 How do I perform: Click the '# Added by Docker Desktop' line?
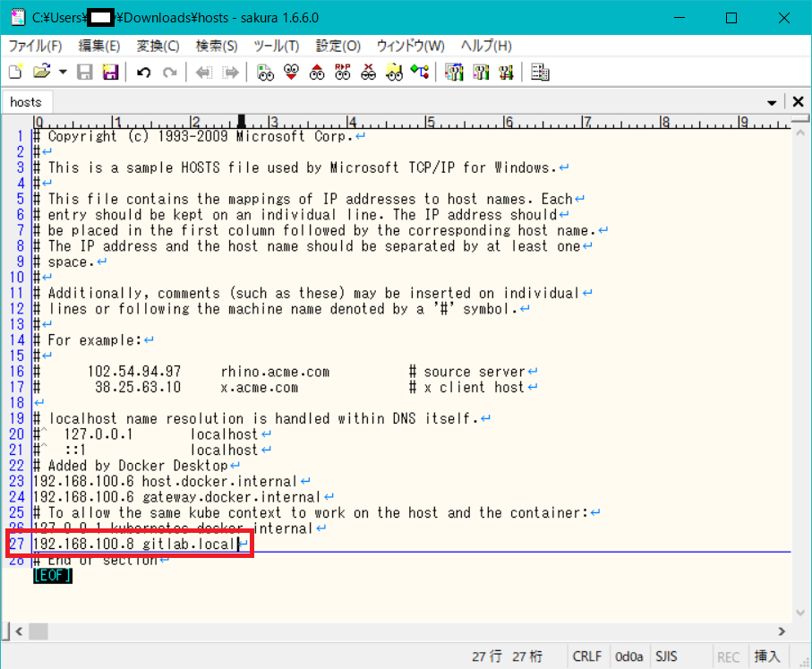pos(131,466)
